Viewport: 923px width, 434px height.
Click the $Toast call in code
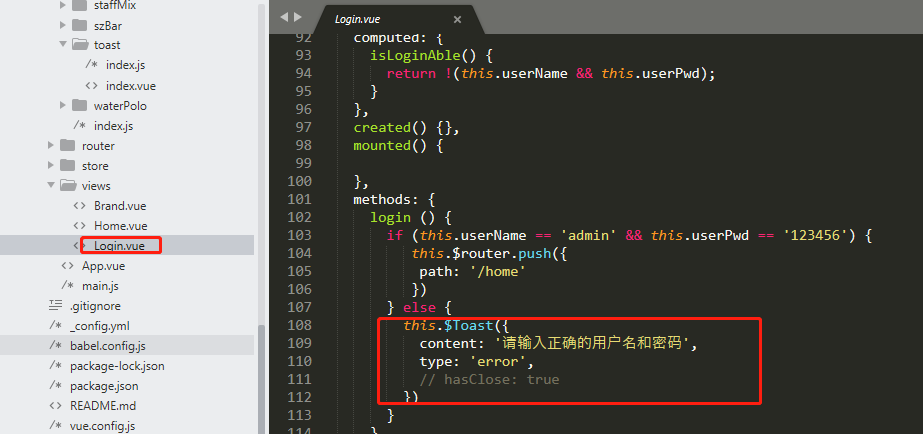467,325
